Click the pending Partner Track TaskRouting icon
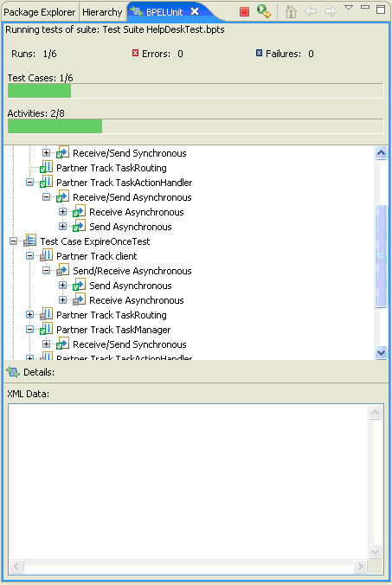392x585 pixels. 46,314
